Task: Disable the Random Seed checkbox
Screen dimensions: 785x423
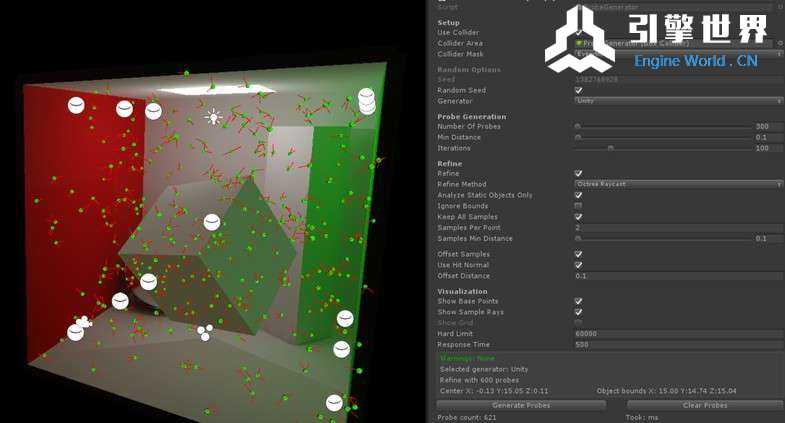Action: 578,90
